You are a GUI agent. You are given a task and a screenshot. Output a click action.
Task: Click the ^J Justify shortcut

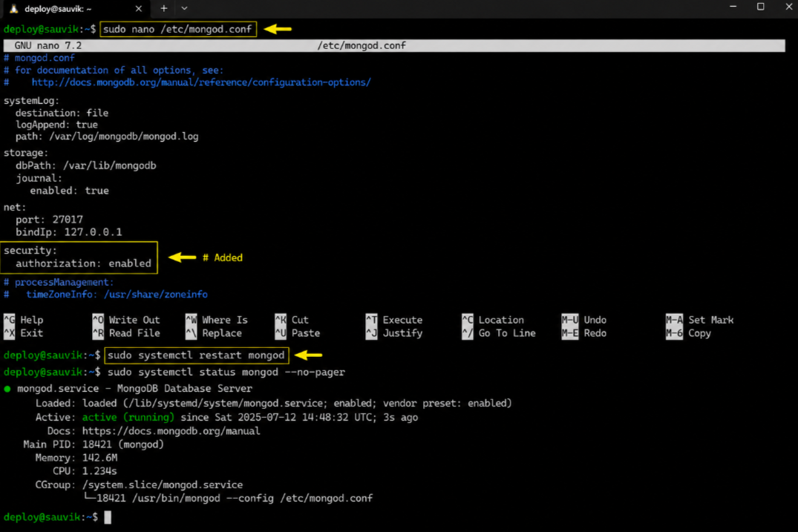pyautogui.click(x=394, y=333)
